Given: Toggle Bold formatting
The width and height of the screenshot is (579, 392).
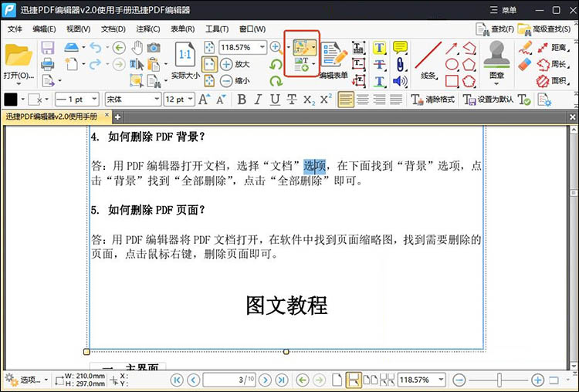Looking at the screenshot, I should (242, 100).
